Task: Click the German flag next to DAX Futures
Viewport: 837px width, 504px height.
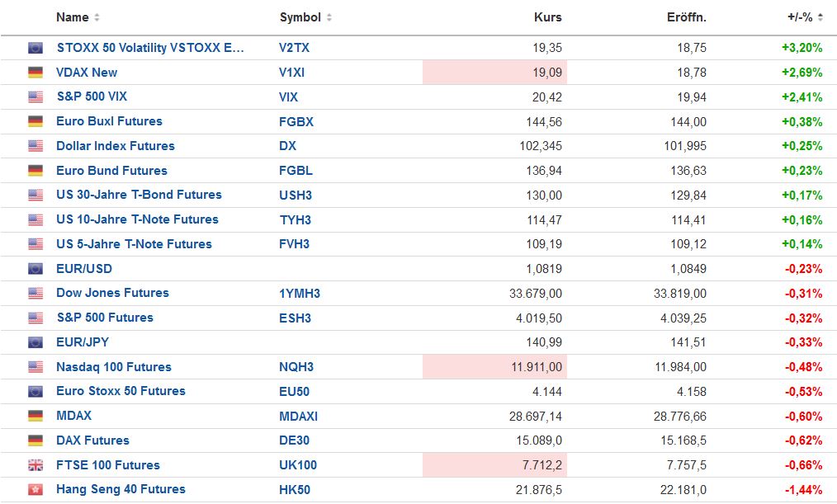Action: click(x=35, y=440)
